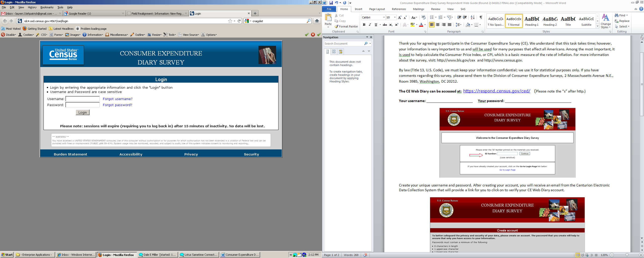Reload the page in Firefox

(239, 21)
